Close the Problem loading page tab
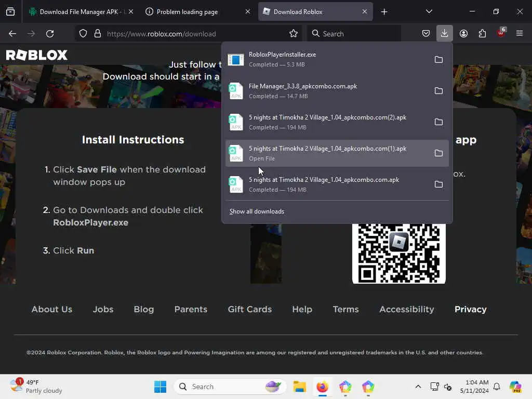This screenshot has height=399, width=532. point(248,11)
